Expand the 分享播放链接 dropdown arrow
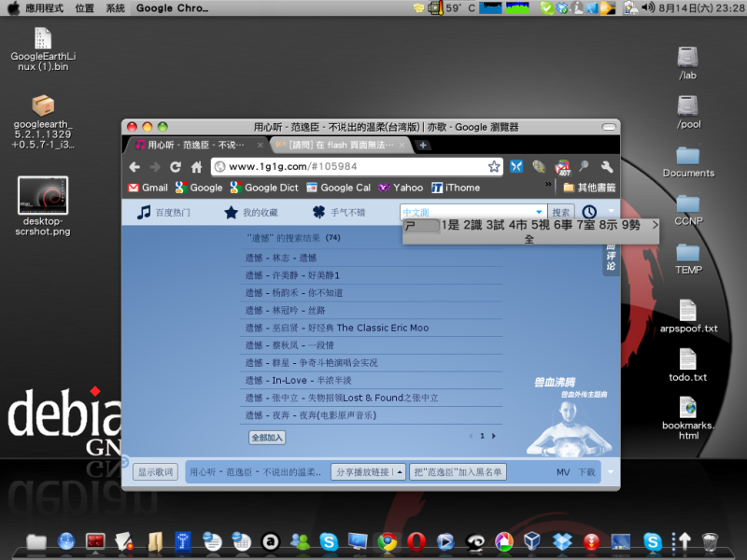Image resolution: width=747 pixels, height=560 pixels. tap(400, 472)
